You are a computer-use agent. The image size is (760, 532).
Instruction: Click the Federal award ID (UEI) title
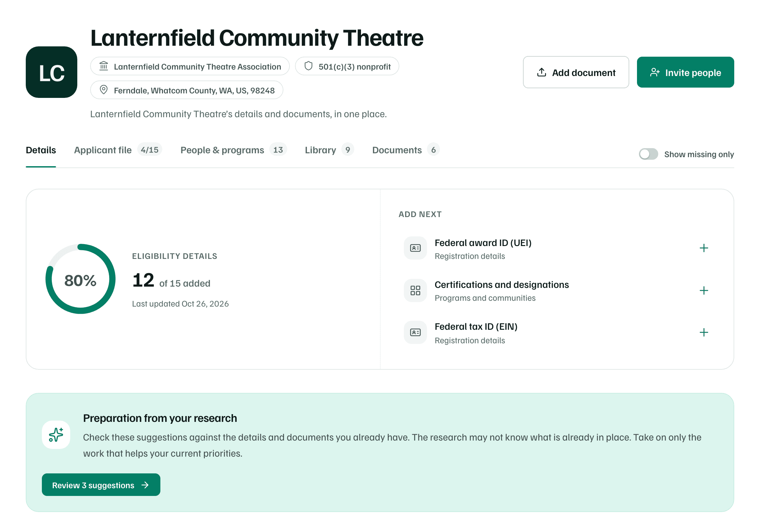tap(483, 243)
